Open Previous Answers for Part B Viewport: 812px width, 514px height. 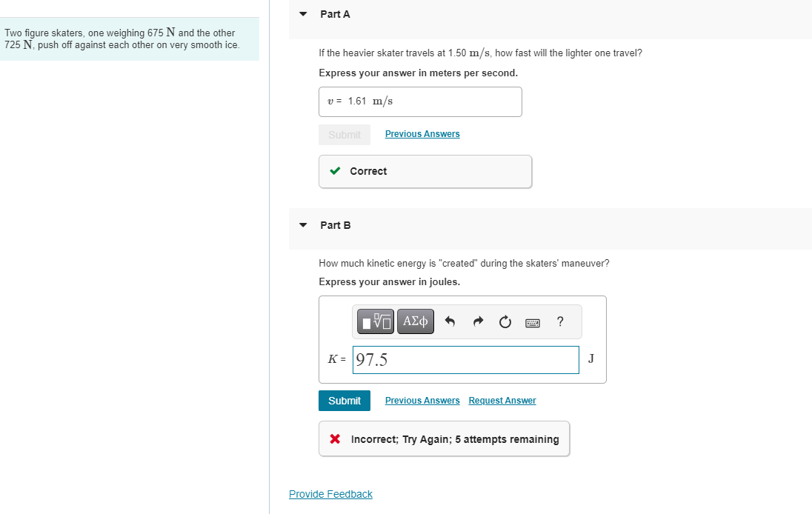pyautogui.click(x=422, y=400)
